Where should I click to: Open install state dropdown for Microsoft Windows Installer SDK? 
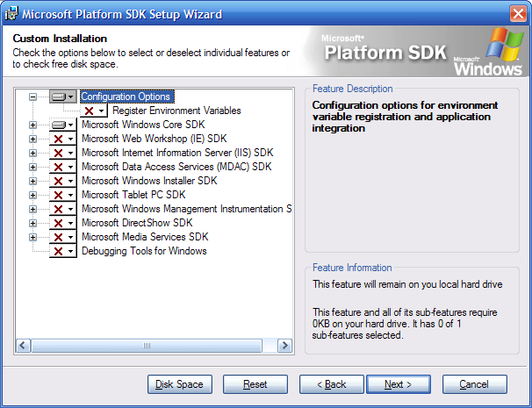click(x=70, y=181)
